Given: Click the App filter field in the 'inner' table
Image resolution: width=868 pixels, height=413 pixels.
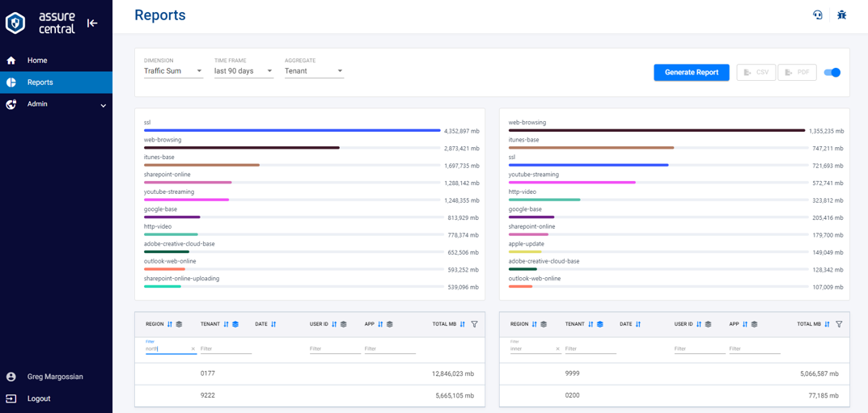Looking at the screenshot, I should 755,349.
